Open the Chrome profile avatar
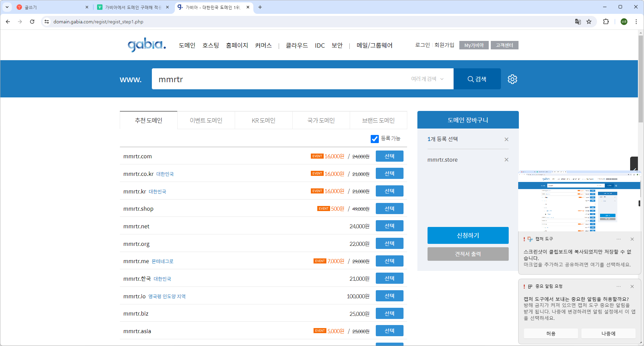Image resolution: width=644 pixels, height=346 pixels. pos(624,22)
